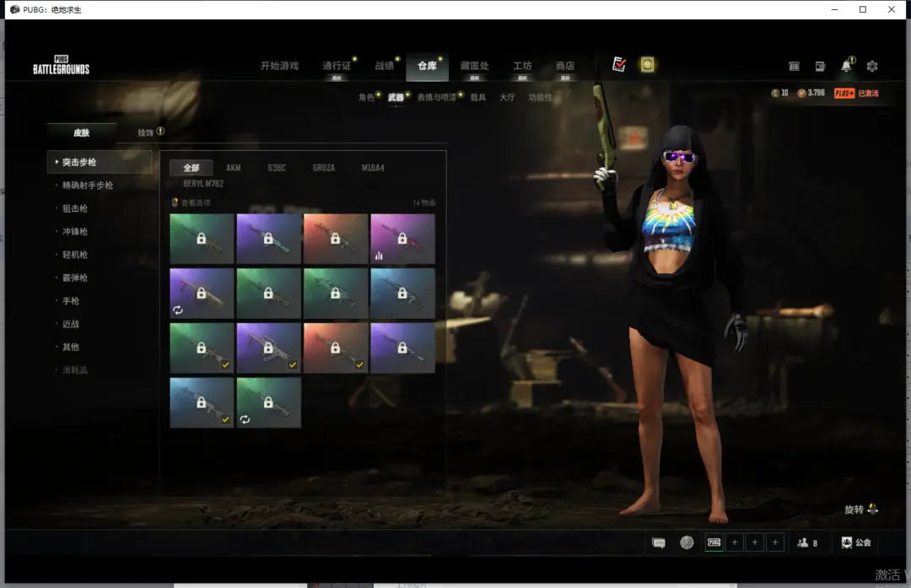This screenshot has width=911, height=588.
Task: Switch to the 载具 vehicles sub-tab
Action: tap(477, 98)
